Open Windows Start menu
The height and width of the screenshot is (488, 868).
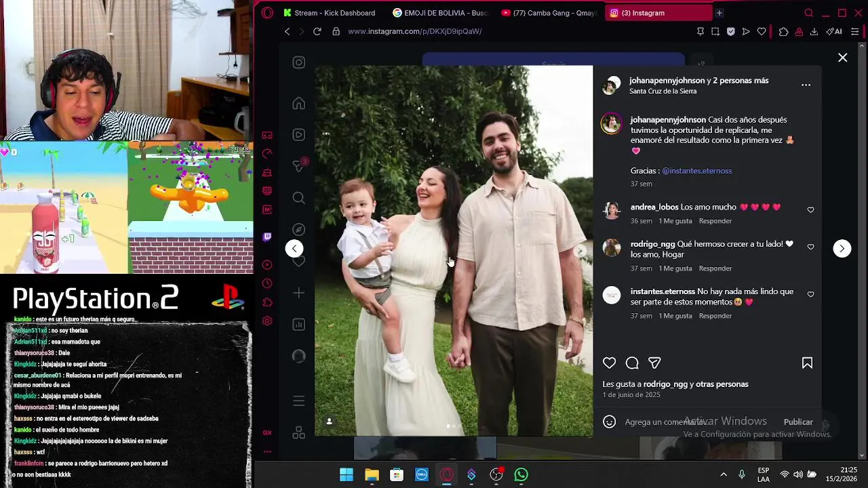(x=346, y=474)
